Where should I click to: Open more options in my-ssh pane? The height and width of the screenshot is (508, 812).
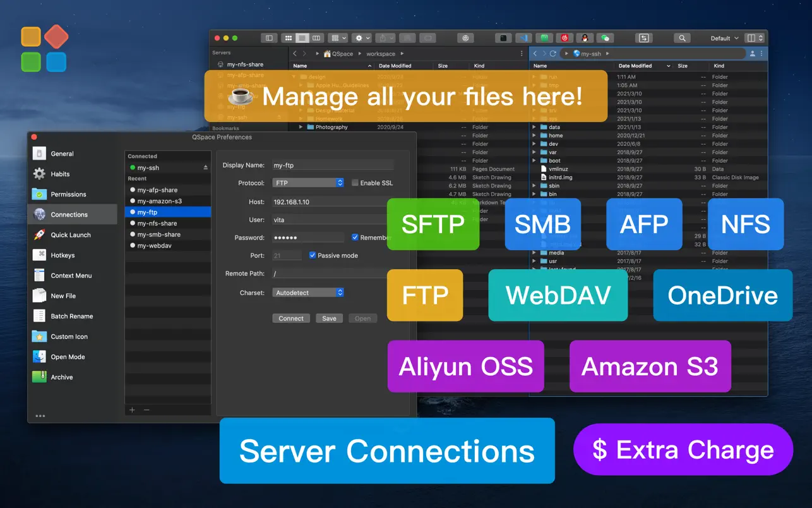point(761,54)
